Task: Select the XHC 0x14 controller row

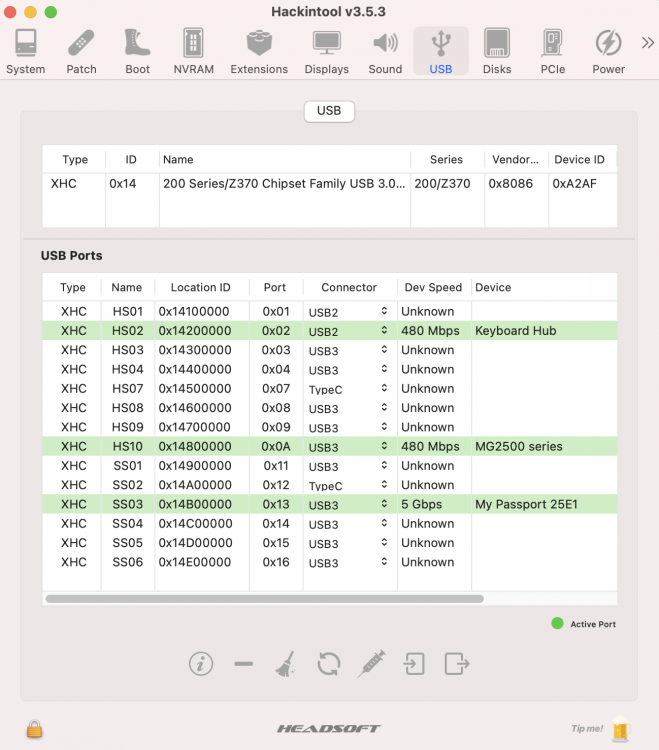Action: 330,184
